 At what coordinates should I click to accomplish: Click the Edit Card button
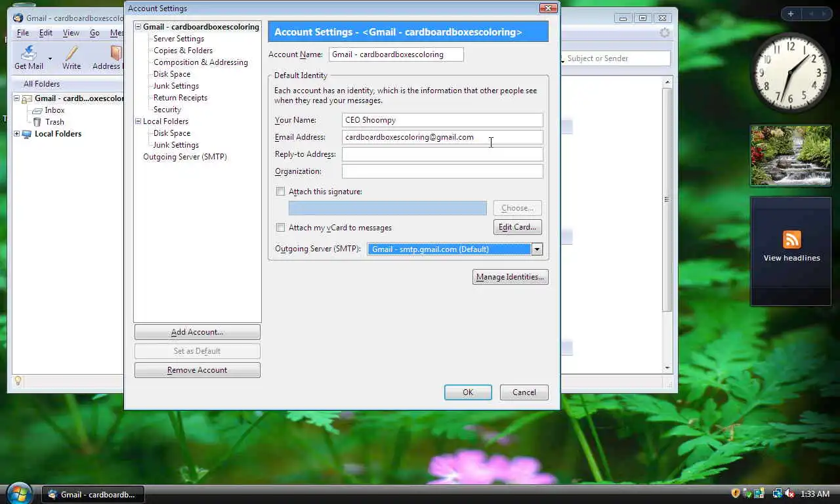click(x=517, y=227)
